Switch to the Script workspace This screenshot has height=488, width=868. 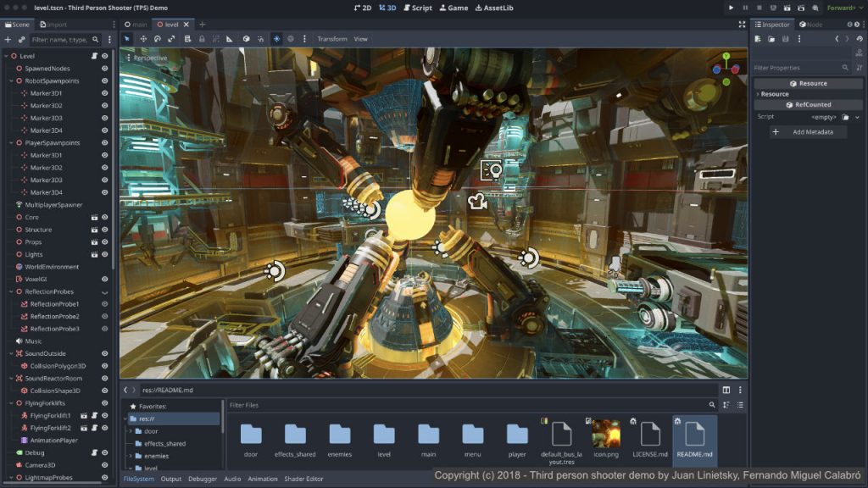point(417,8)
